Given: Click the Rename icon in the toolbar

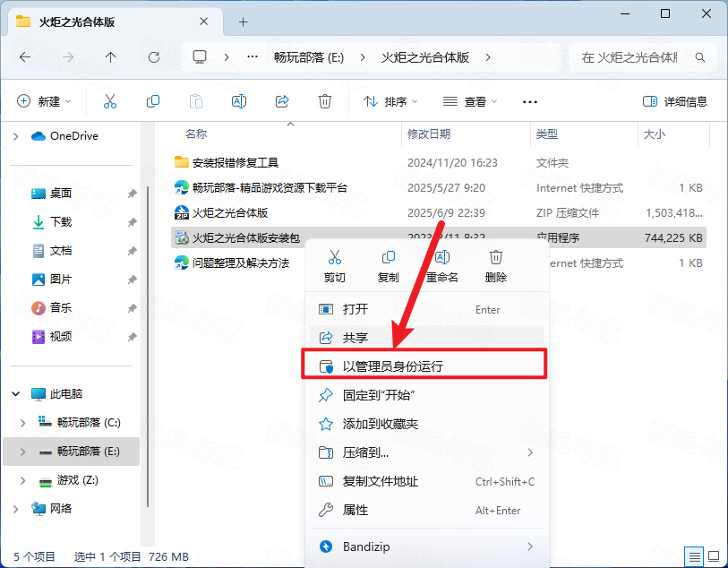Looking at the screenshot, I should tap(239, 101).
